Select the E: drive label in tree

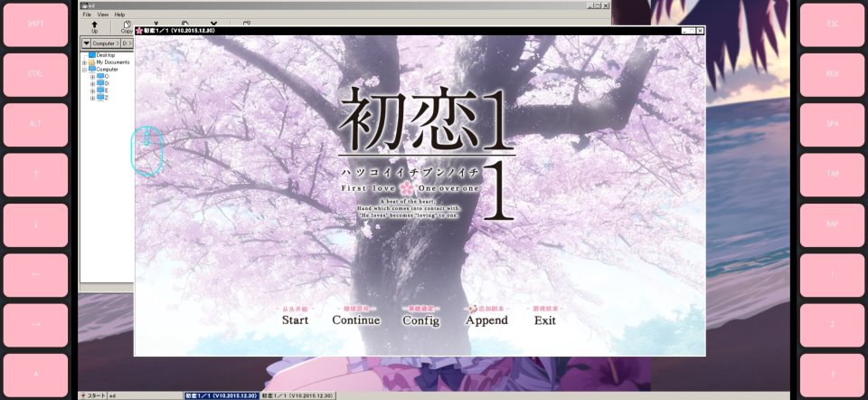(x=107, y=90)
